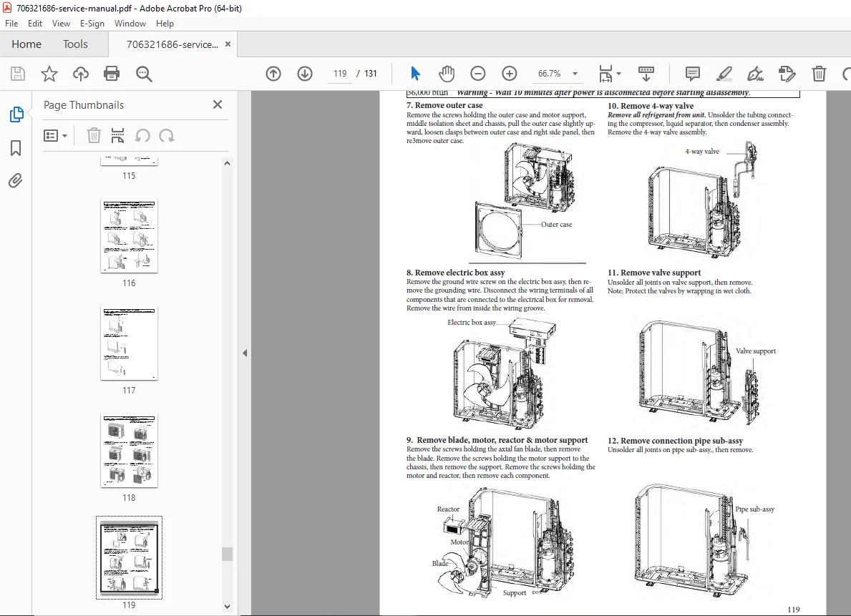The height and width of the screenshot is (616, 851).
Task: Select page 117 thumbnail
Action: (129, 343)
